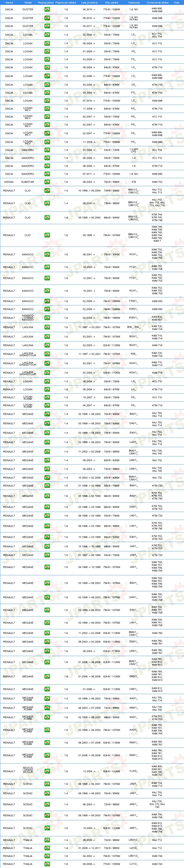Click fuel icon for Renault Thalia 09.2008
Viewport: 184px width, 868px height.
pyautogui.click(x=47, y=864)
